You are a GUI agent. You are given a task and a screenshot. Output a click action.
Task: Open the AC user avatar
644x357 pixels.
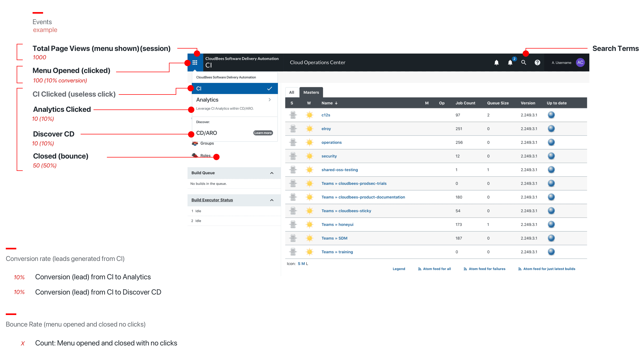[x=580, y=62]
